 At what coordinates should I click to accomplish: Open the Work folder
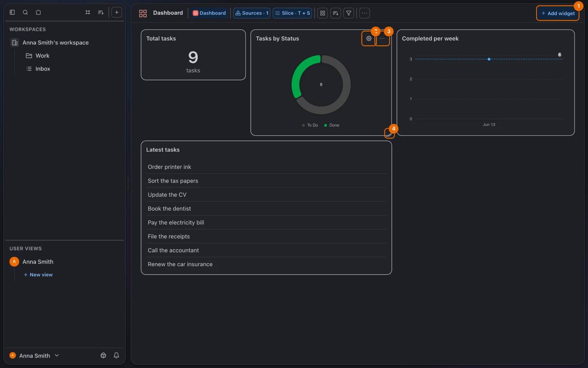tap(42, 56)
